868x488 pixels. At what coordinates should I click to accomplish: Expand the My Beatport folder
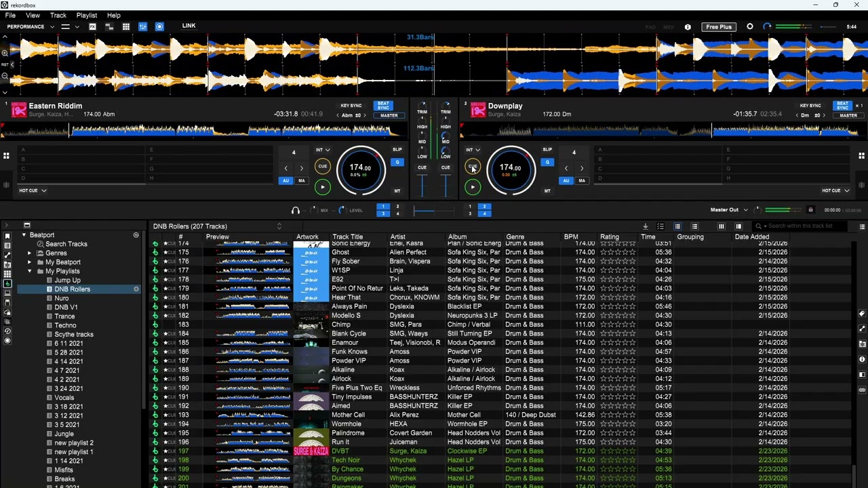pyautogui.click(x=29, y=262)
